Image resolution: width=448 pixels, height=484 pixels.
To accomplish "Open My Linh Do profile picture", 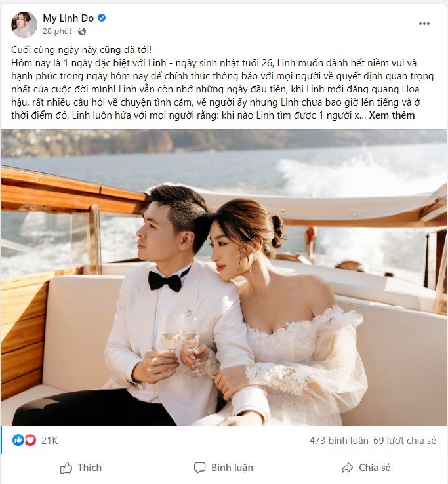I will pos(24,25).
